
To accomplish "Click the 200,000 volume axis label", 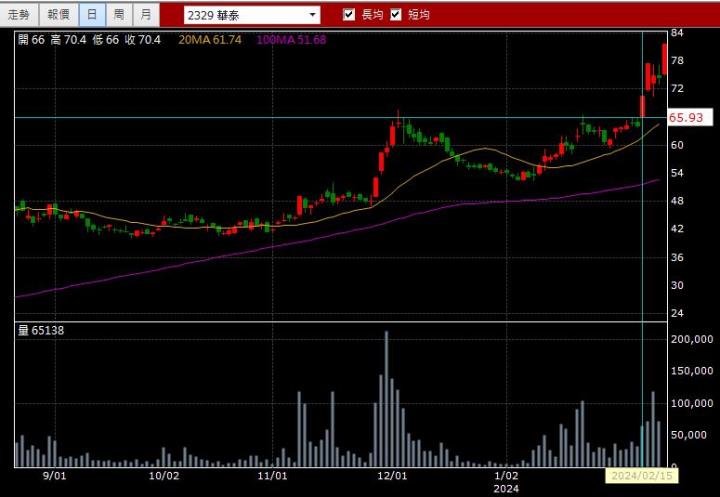I will (x=691, y=340).
